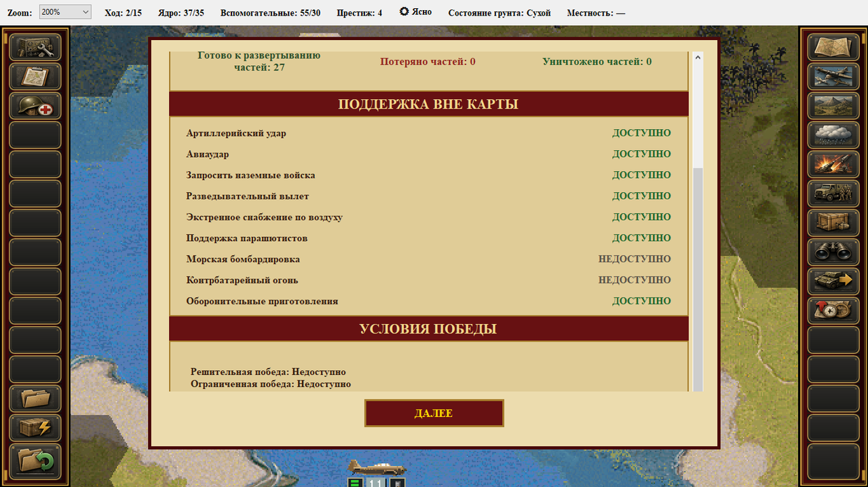Screen dimensions: 868x487
Task: Click the supply crates icon
Action: pos(833,223)
